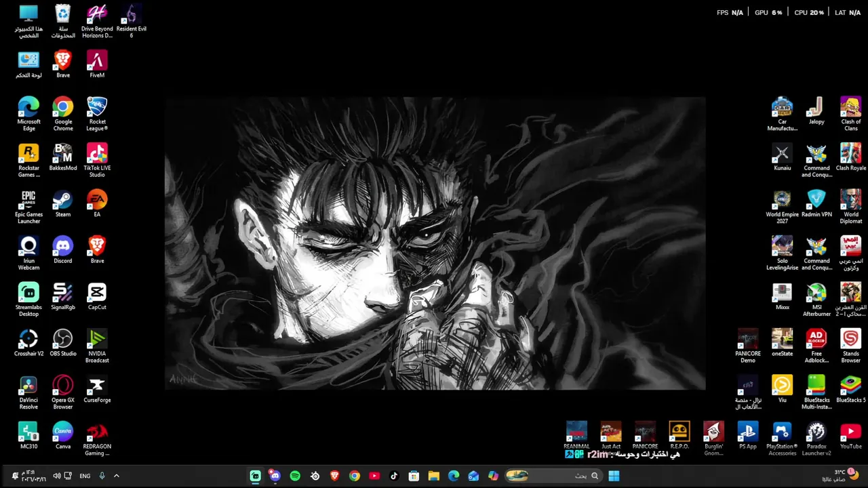This screenshot has height=488, width=868.
Task: Open Copilot from the taskbar
Action: coord(493,476)
